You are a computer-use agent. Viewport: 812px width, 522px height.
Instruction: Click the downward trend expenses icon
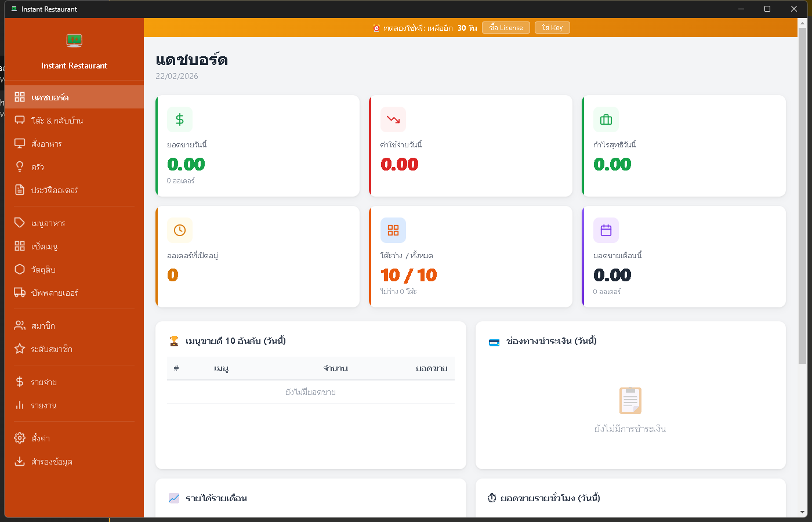click(393, 119)
